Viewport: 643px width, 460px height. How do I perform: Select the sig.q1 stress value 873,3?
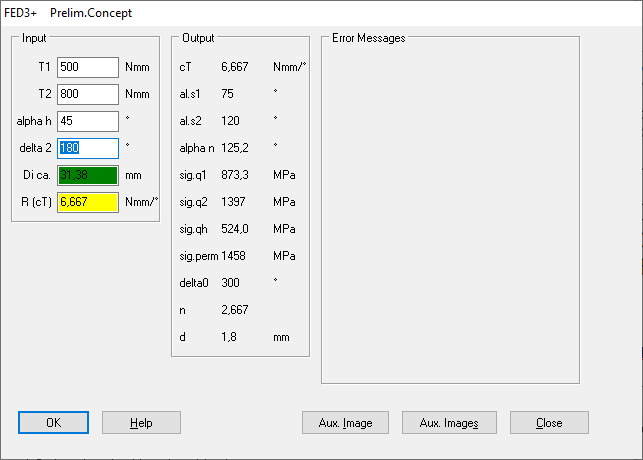235,175
